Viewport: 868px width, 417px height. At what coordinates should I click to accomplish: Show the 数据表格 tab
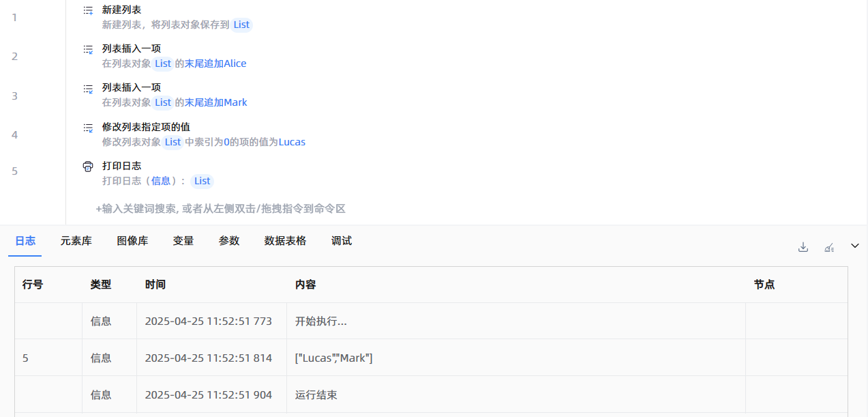[285, 241]
